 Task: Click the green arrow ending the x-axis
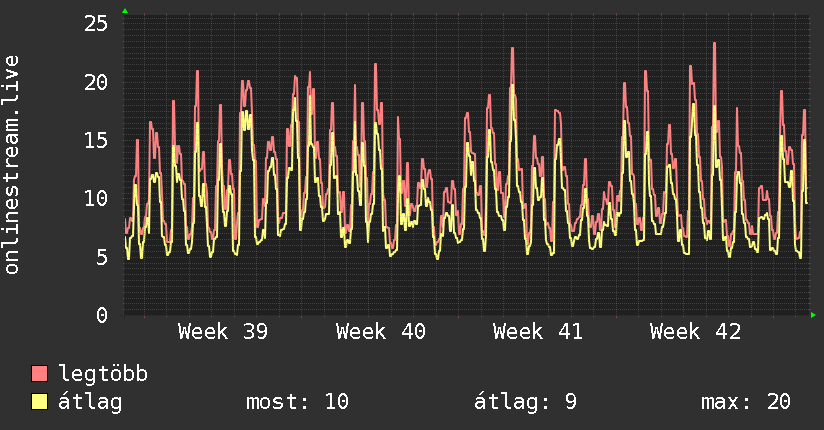click(813, 315)
